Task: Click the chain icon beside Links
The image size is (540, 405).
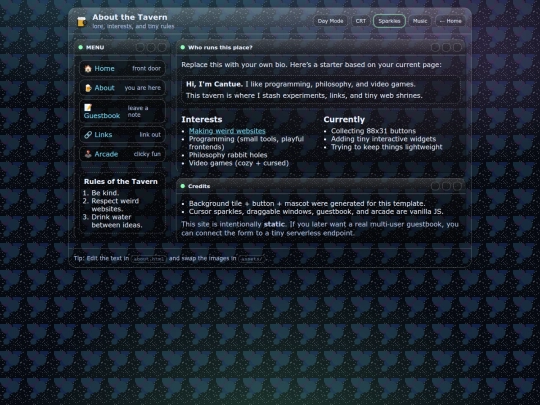Action: (x=88, y=135)
